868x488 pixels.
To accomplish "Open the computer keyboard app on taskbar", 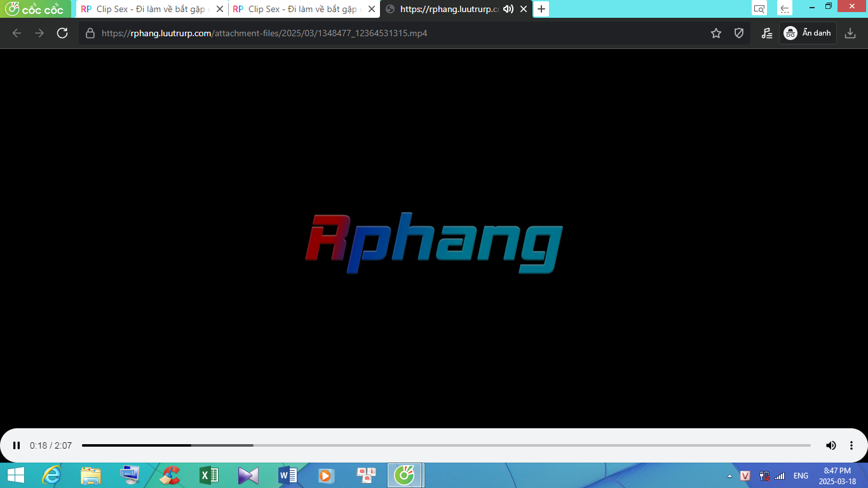I will [x=130, y=475].
